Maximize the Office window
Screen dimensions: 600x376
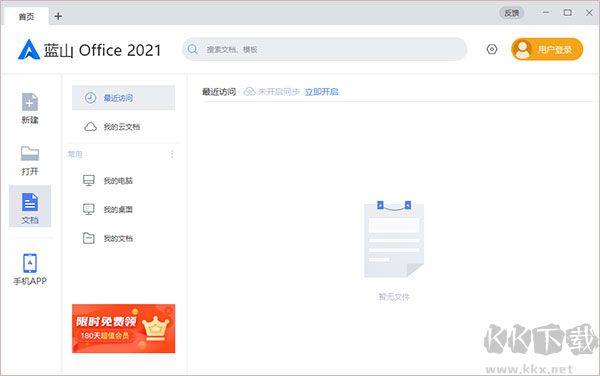[568, 13]
